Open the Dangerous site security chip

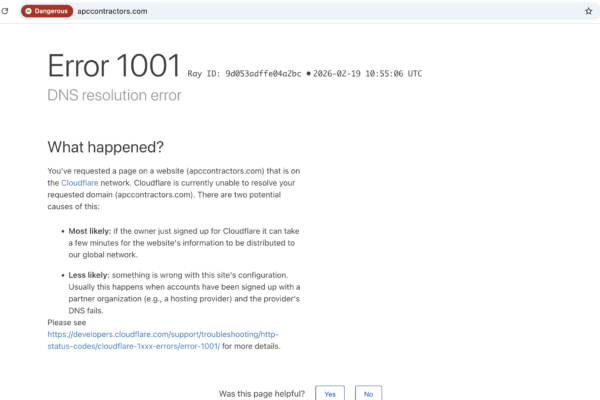point(46,11)
